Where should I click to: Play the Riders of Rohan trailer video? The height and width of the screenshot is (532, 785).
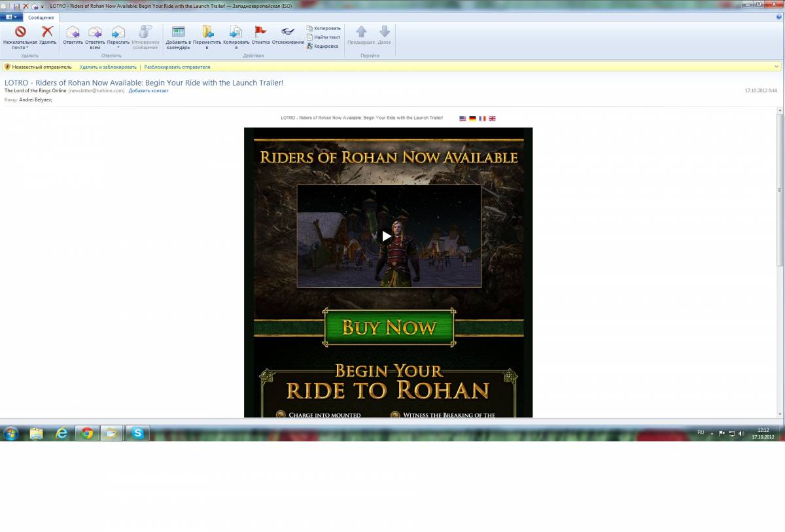click(x=387, y=236)
